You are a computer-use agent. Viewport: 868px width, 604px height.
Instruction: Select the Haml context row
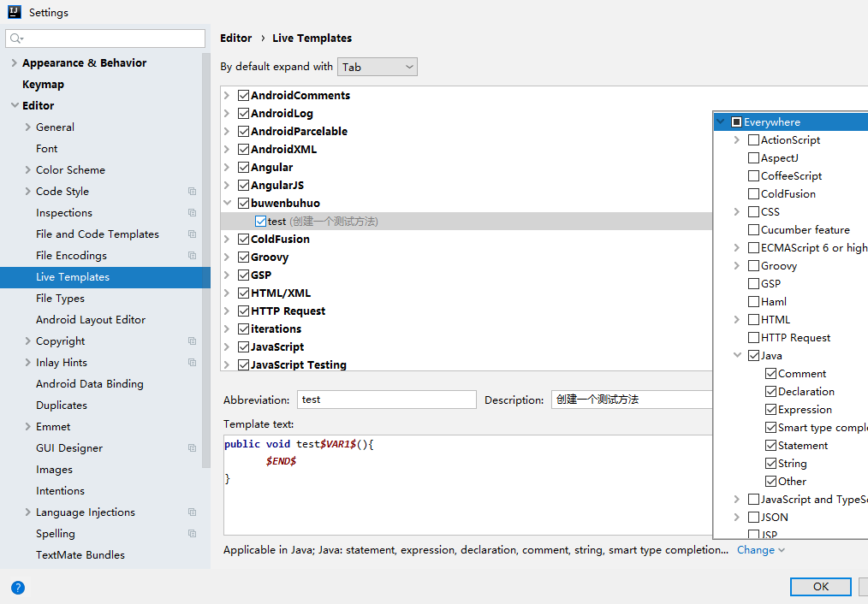coord(773,302)
